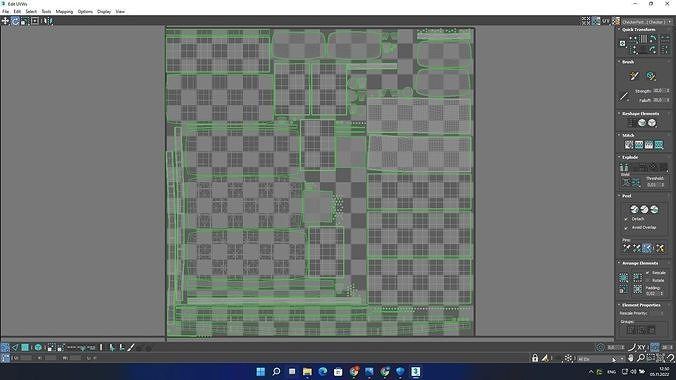
Task: Open the View menu
Action: (120, 12)
